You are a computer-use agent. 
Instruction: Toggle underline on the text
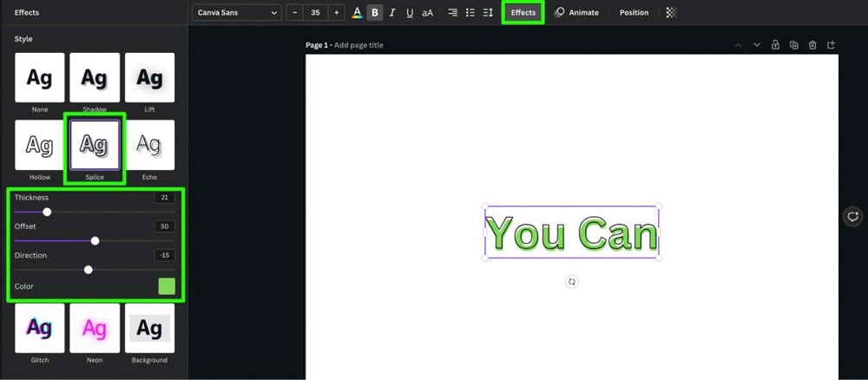coord(410,13)
